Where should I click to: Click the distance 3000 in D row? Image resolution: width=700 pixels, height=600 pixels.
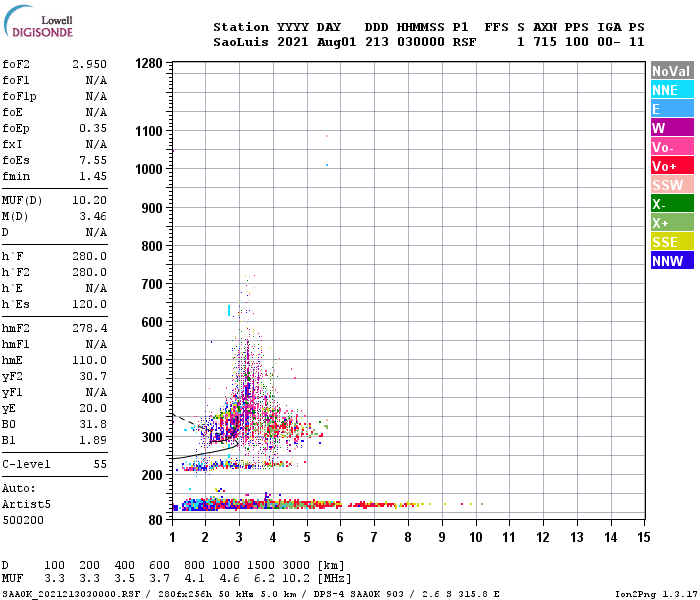pos(296,566)
